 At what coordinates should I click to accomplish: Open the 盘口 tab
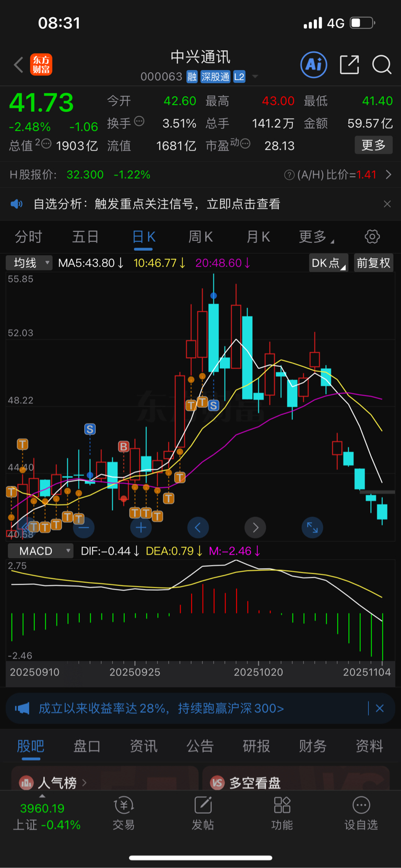point(87,746)
